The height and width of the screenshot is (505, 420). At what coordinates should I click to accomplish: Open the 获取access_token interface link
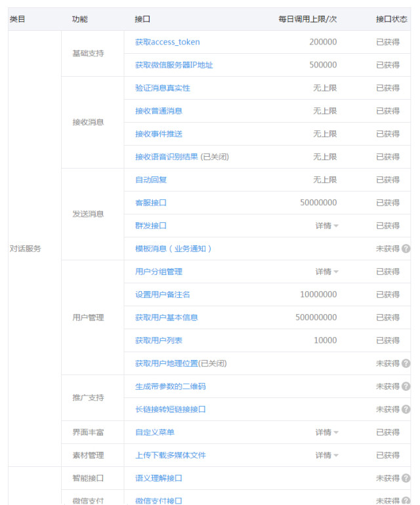(x=167, y=42)
